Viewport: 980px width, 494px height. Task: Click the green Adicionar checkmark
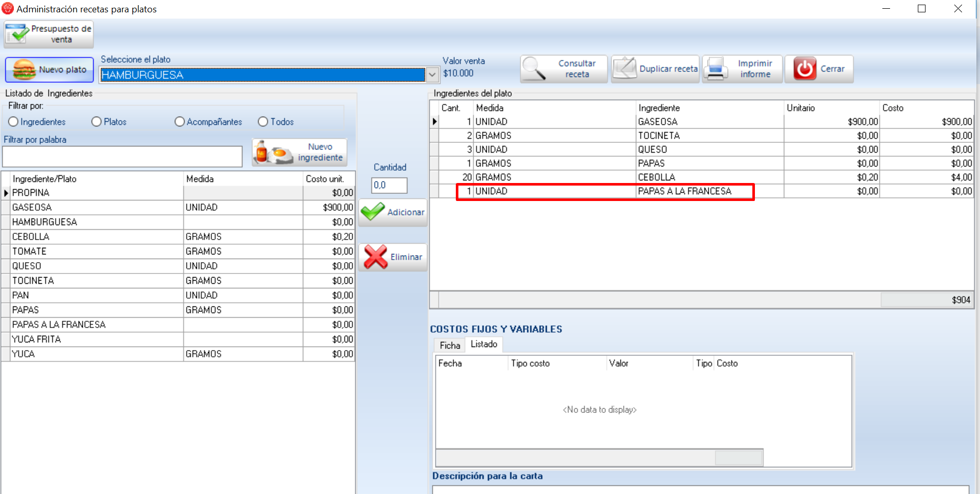[x=373, y=212]
